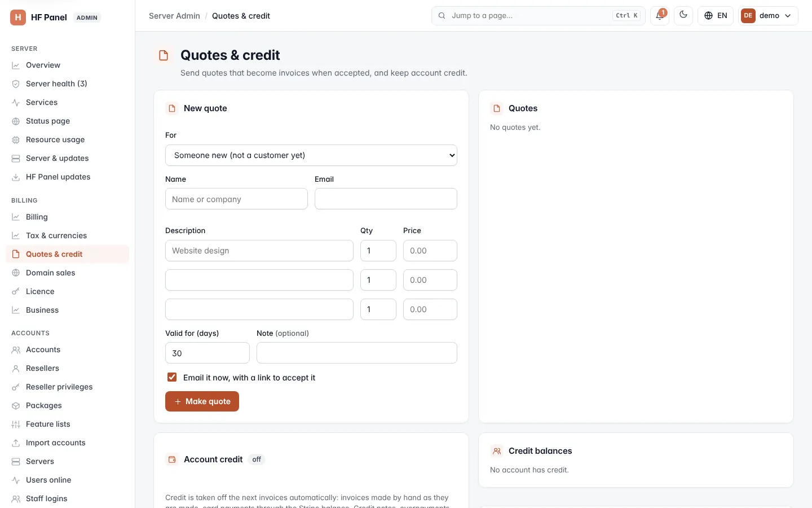
Task: Click the search magnifier icon
Action: click(442, 16)
